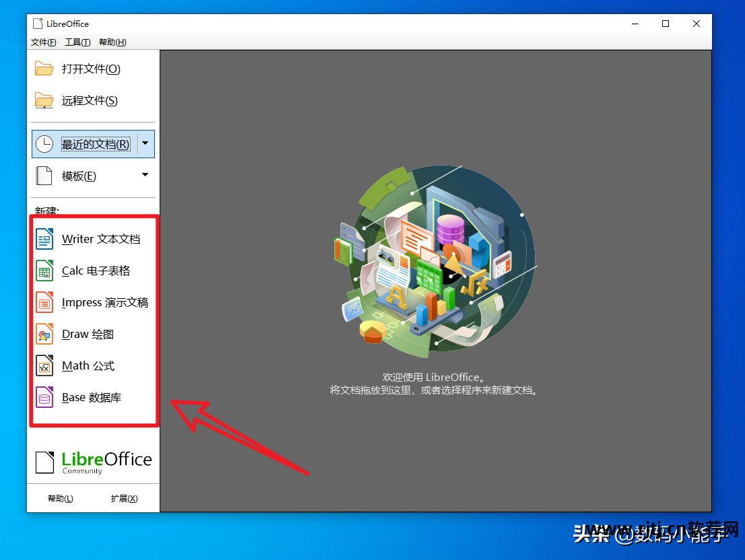Click the LibreOffice Community logo
The width and height of the screenshot is (745, 560).
[94, 462]
